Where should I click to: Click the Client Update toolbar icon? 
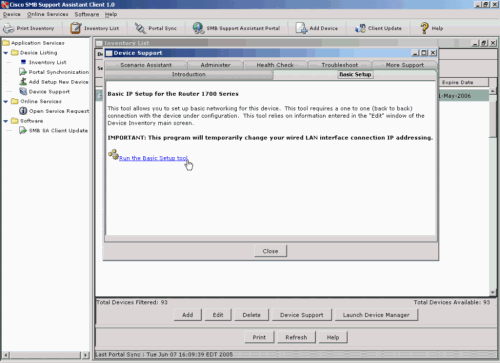(360, 28)
